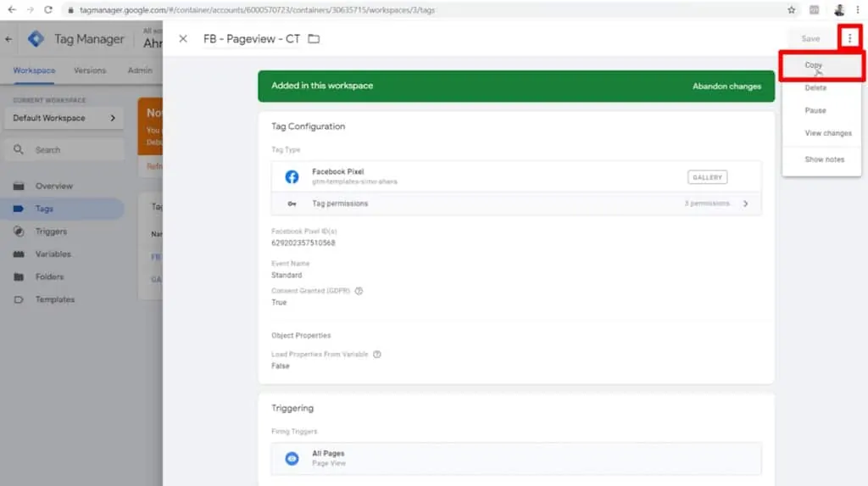Switch to the Workspace tab
Screen dimensions: 868x486
(34, 71)
